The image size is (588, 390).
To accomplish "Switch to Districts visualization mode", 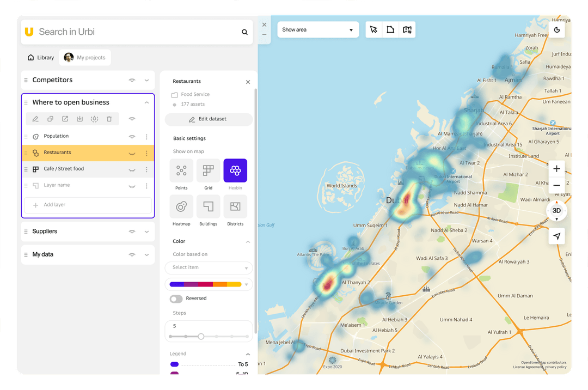I will click(x=235, y=206).
